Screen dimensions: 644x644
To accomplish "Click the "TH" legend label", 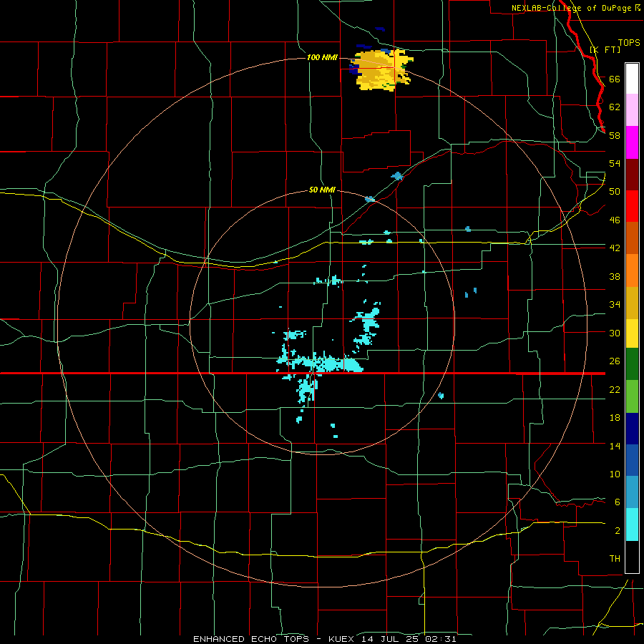I will pyautogui.click(x=615, y=559).
